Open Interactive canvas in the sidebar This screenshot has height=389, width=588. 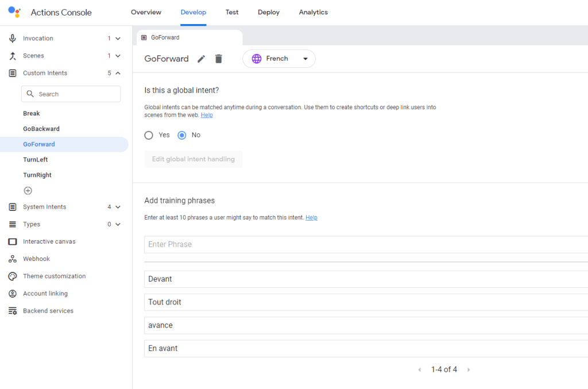49,241
